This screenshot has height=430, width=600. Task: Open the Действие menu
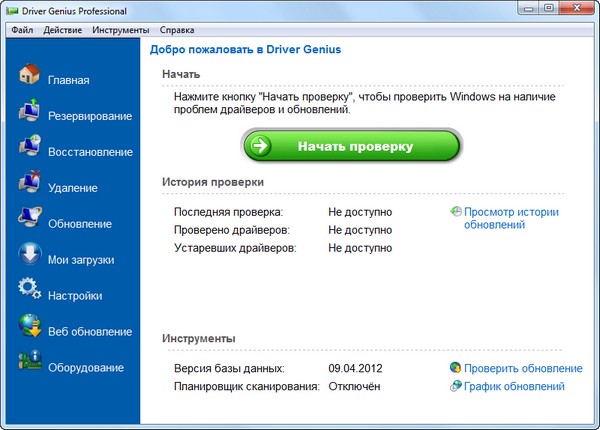pos(63,30)
